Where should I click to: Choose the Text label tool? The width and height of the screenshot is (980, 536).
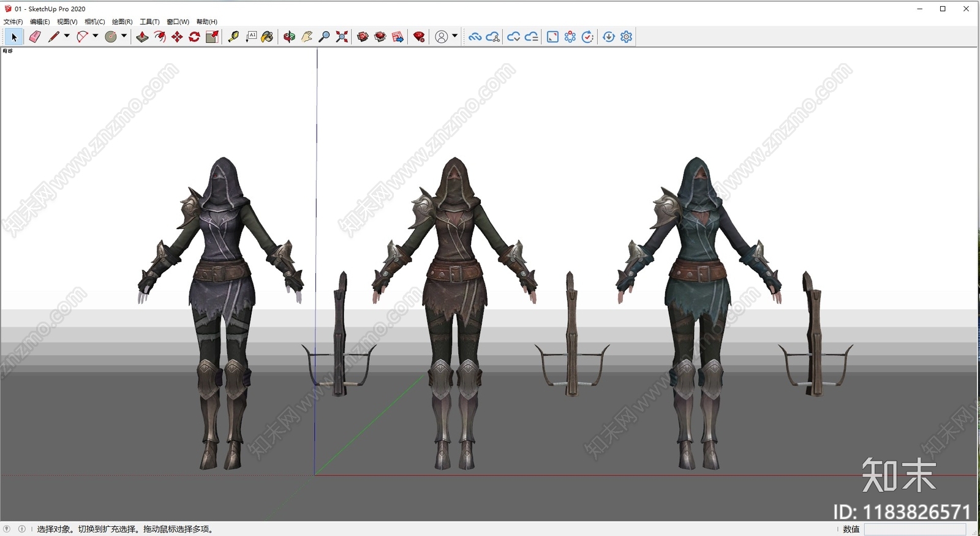click(x=251, y=37)
